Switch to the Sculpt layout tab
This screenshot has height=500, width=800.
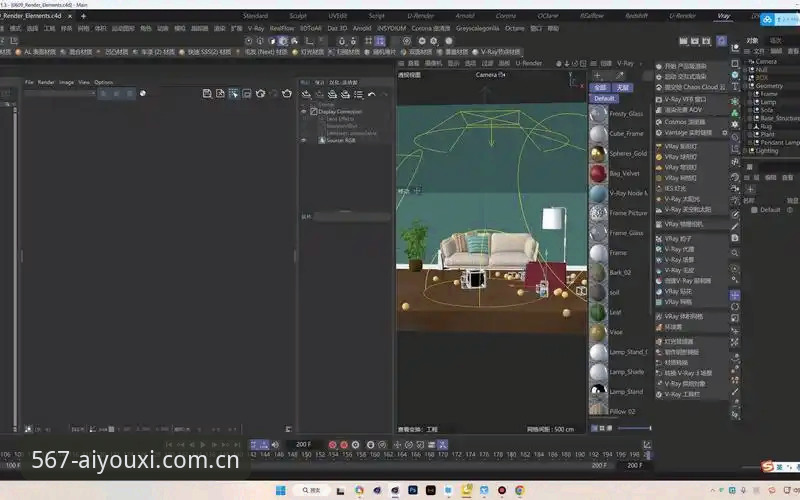tap(298, 16)
